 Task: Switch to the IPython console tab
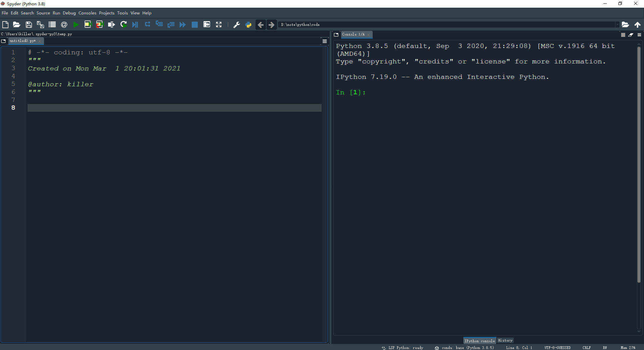479,341
